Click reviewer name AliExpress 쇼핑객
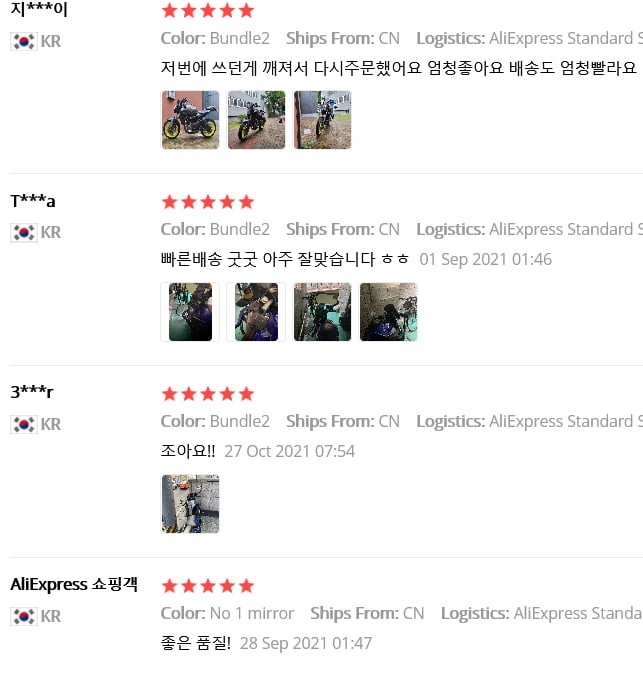Viewport: 643px width, 682px height. tap(74, 584)
